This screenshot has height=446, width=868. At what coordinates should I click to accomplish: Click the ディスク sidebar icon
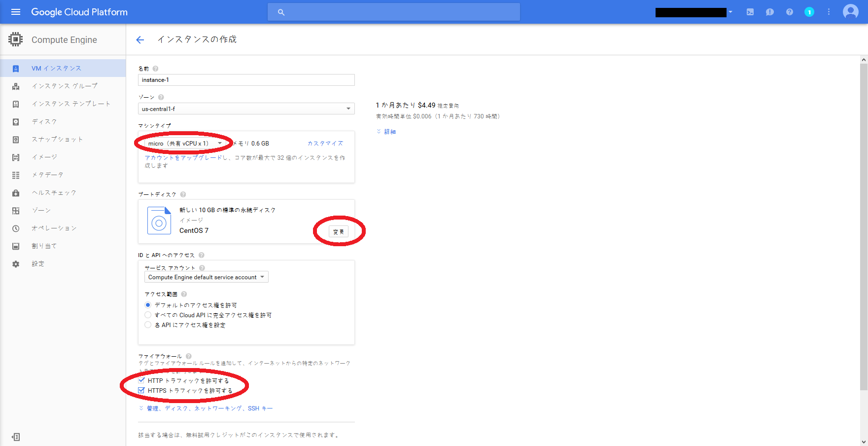[16, 122]
